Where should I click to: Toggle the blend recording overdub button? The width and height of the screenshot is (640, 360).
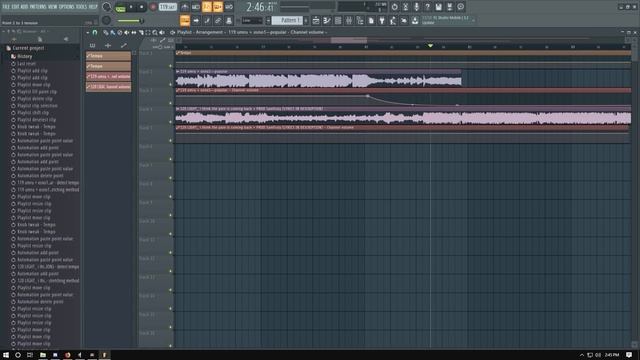[x=218, y=7]
